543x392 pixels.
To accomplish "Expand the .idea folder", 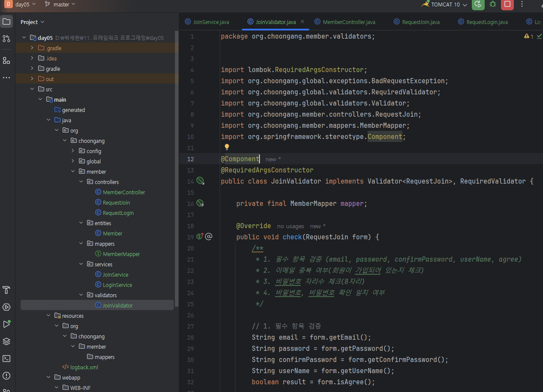I will click(x=32, y=58).
